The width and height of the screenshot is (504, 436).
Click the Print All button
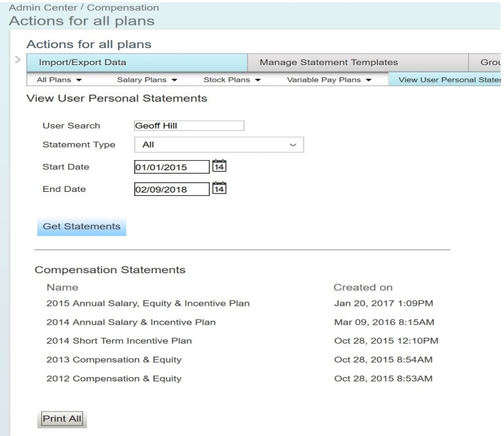point(62,419)
